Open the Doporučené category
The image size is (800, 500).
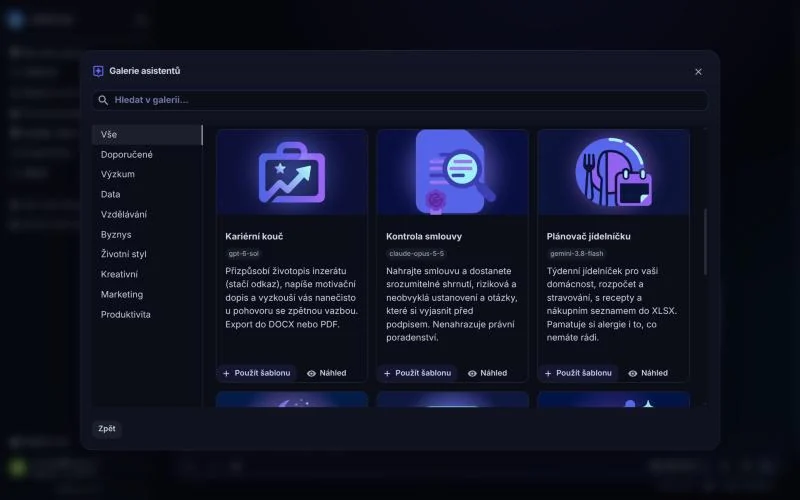tap(147, 155)
